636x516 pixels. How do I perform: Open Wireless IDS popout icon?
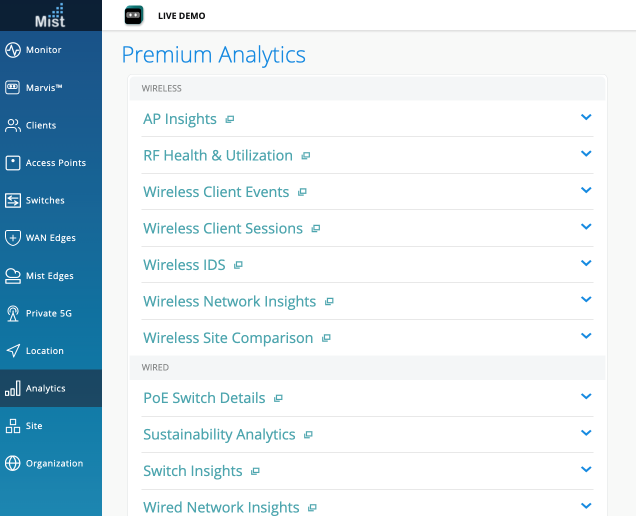pos(238,265)
